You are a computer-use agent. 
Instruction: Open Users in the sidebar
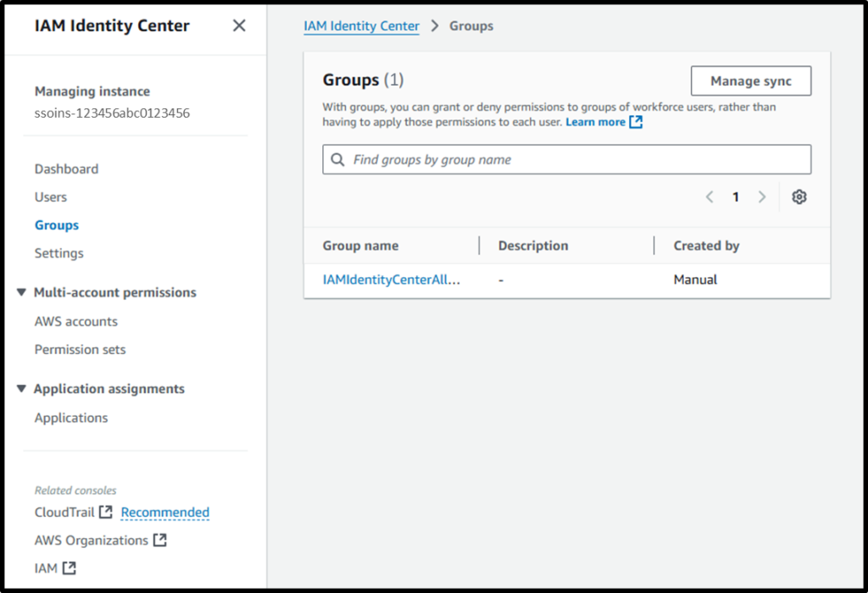(50, 197)
